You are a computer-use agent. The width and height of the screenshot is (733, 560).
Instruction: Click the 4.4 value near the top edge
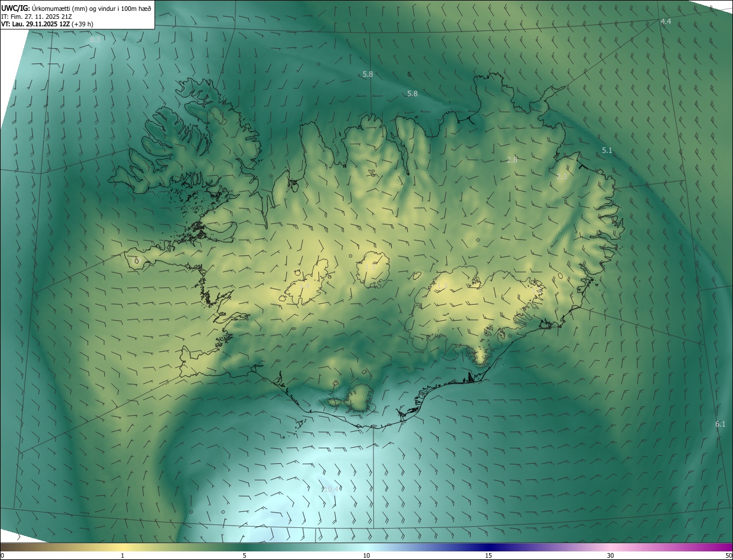665,21
